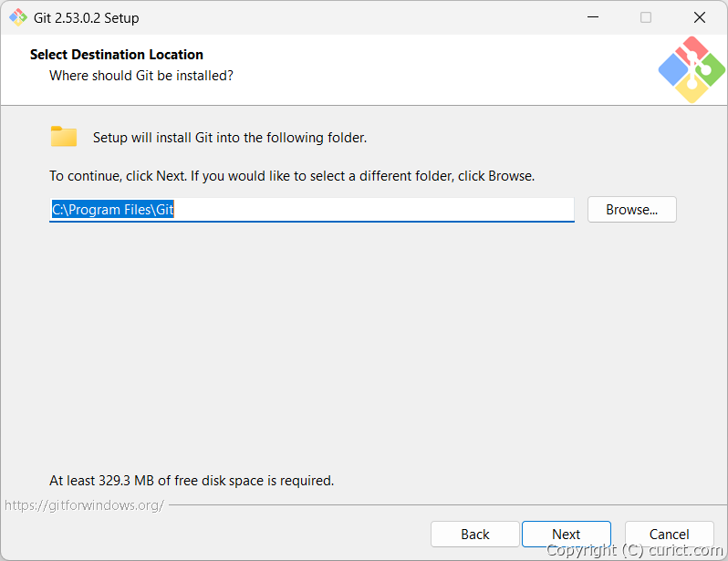The image size is (728, 561).
Task: Click the yellow folder icon
Action: pyautogui.click(x=64, y=137)
